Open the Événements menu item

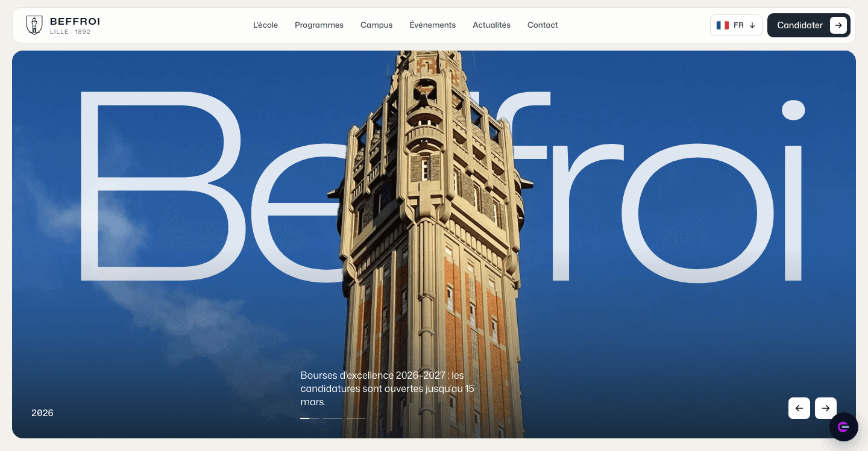[x=432, y=25]
